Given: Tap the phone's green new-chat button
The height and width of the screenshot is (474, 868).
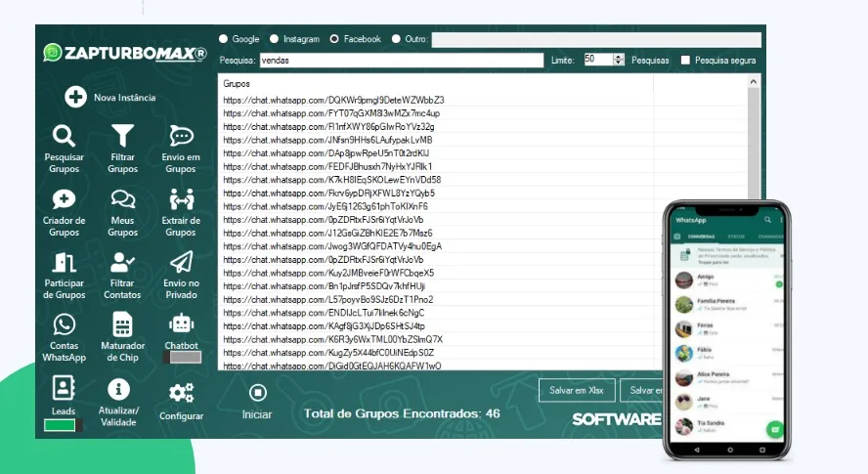Looking at the screenshot, I should point(775,429).
